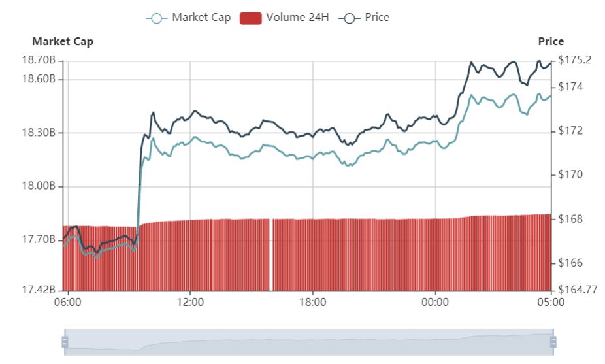Image resolution: width=605 pixels, height=364 pixels.
Task: Click the right handle of the zoom slider
Action: (x=553, y=342)
